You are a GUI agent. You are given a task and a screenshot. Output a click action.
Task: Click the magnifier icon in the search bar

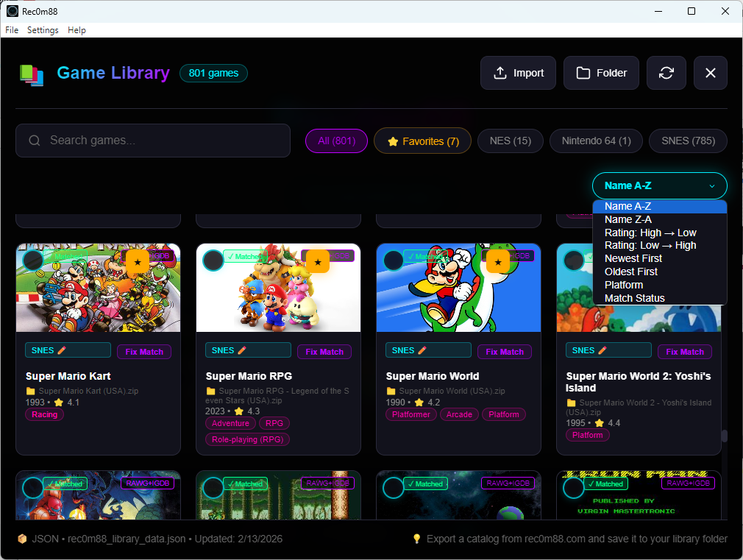click(x=35, y=140)
